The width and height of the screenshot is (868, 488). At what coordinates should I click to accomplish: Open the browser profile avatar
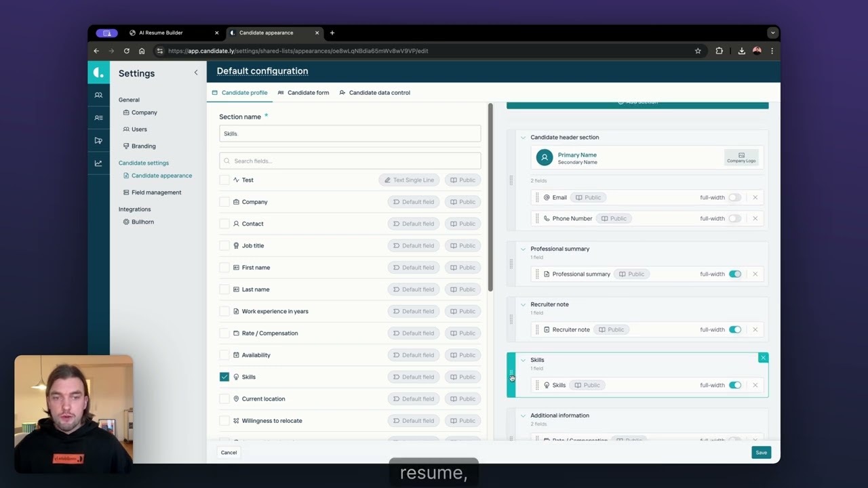click(757, 51)
